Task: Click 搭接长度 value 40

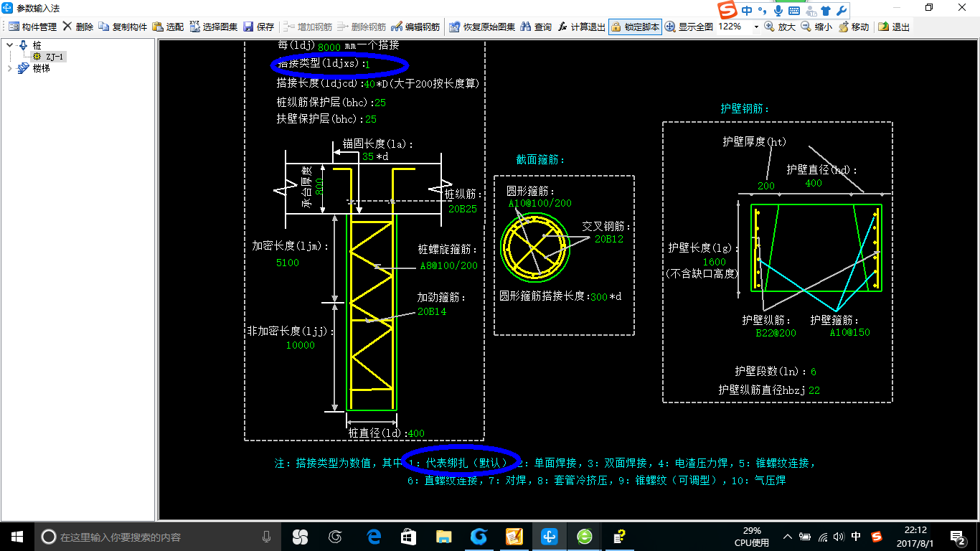Action: point(370,84)
